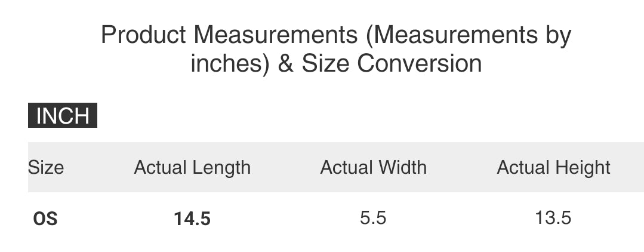Click the 14.5 length value
This screenshot has height=252, width=644.
click(x=192, y=219)
